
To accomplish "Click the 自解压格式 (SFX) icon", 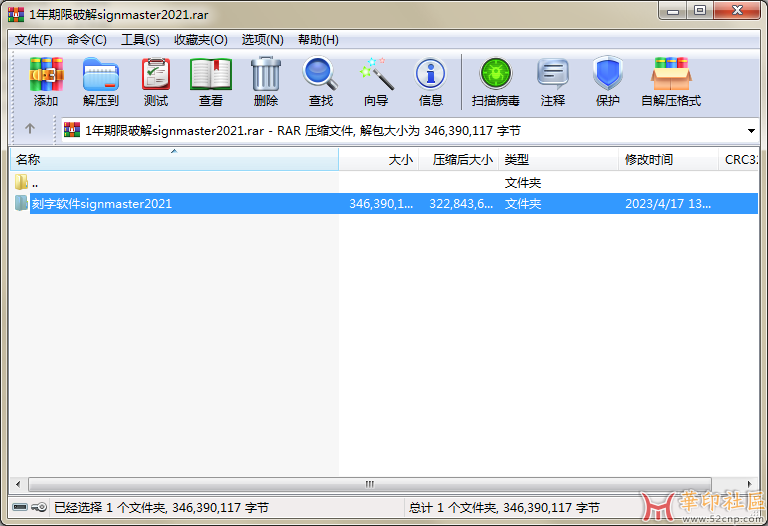I will pos(671,74).
